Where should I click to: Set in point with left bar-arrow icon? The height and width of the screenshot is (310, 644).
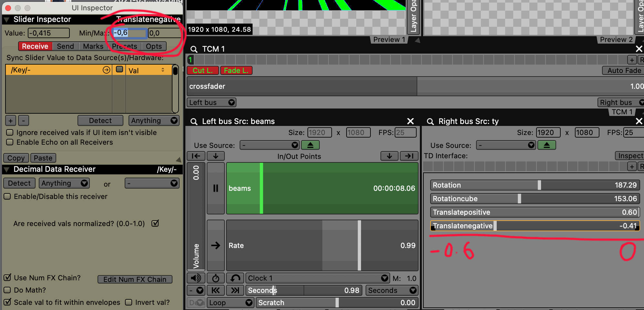click(196, 156)
